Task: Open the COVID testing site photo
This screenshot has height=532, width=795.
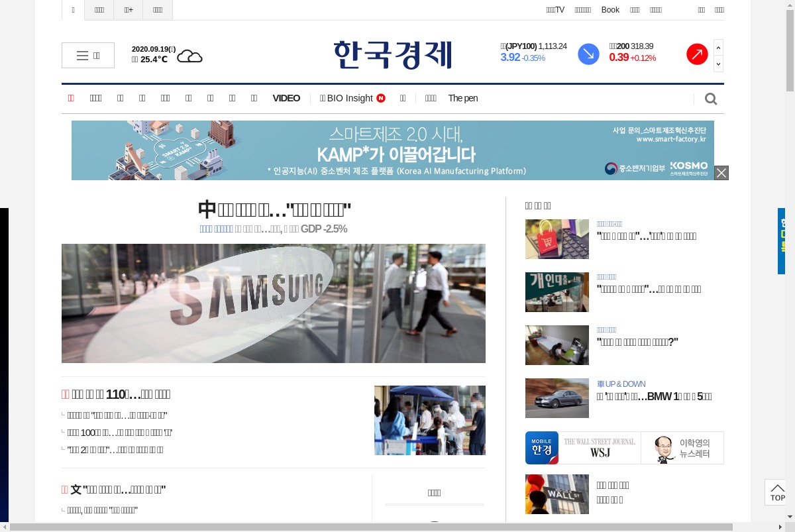Action: pos(430,420)
